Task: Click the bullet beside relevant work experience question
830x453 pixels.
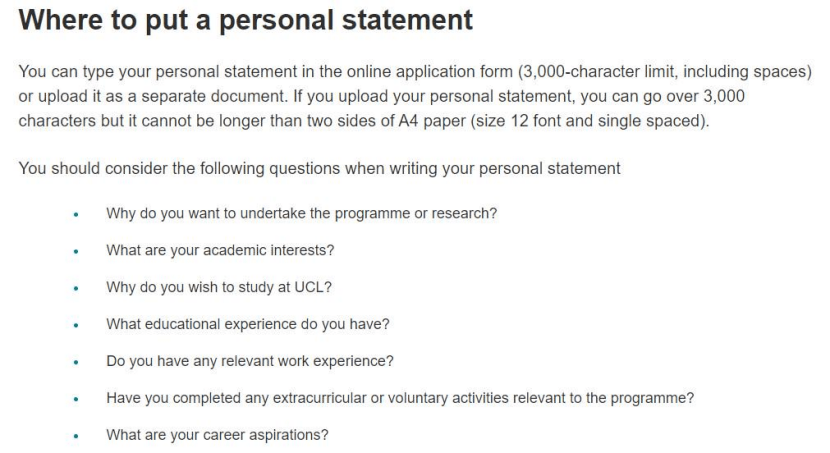Action: coord(76,363)
